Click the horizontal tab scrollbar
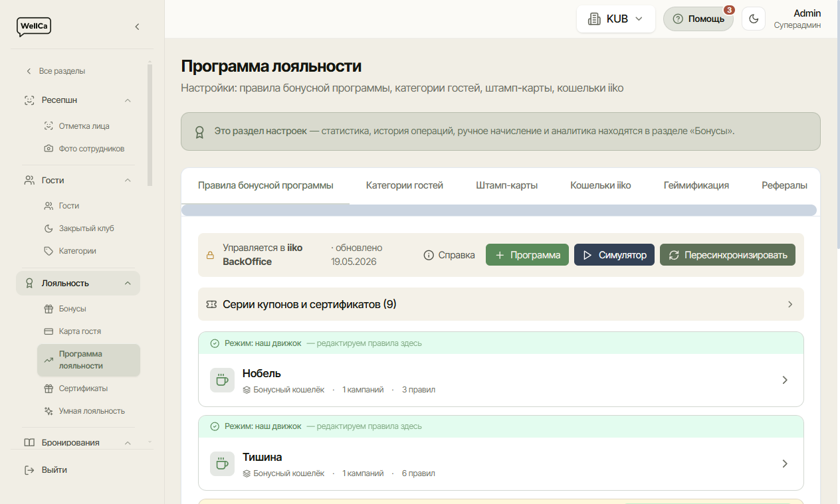This screenshot has width=840, height=504. (x=499, y=210)
